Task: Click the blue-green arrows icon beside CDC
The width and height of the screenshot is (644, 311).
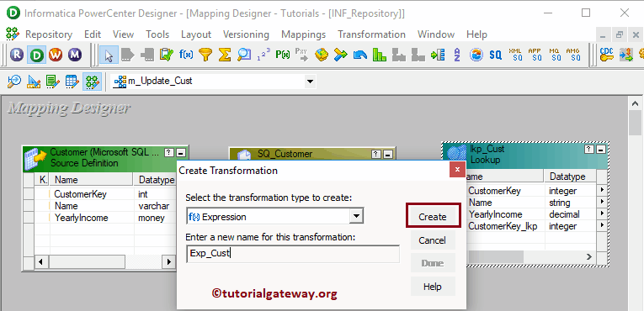Action: (626, 55)
